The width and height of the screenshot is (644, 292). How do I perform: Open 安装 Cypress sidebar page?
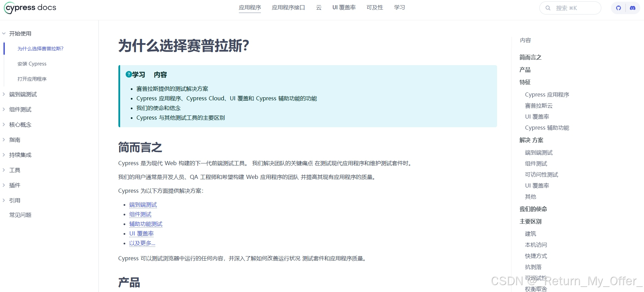point(32,64)
